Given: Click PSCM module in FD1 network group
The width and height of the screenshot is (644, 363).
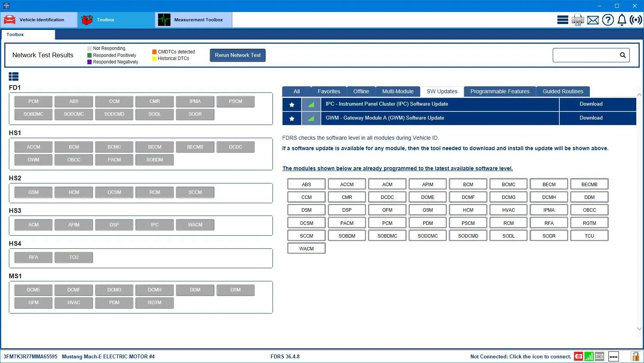Looking at the screenshot, I should click(235, 101).
